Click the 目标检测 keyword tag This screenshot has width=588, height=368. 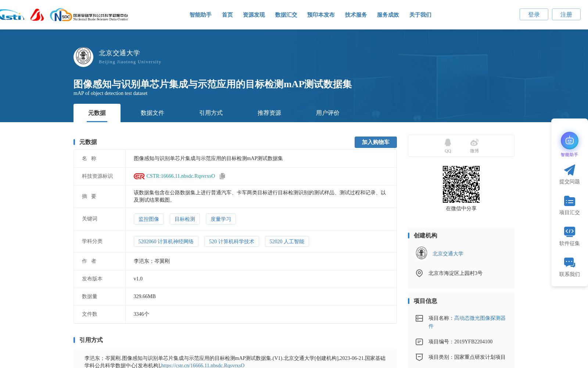185,219
